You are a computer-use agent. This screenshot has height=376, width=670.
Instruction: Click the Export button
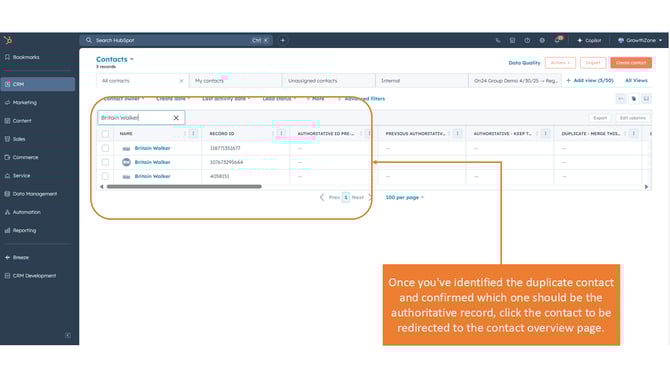600,118
